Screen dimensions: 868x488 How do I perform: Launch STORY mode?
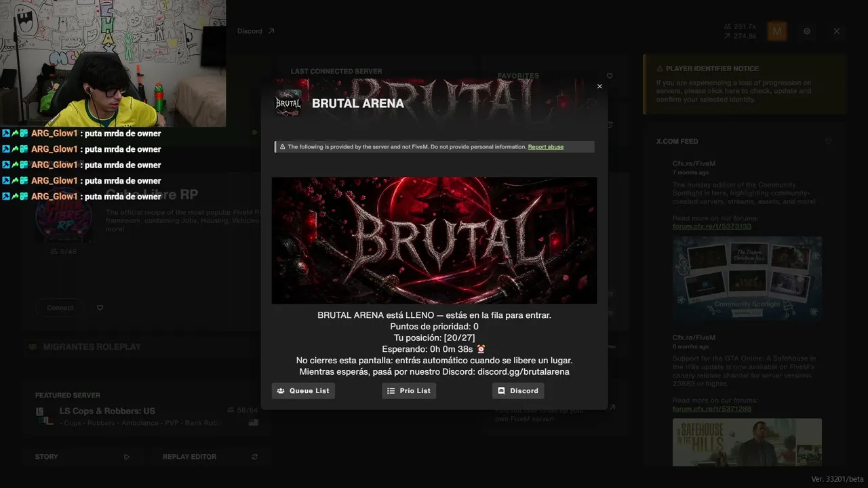click(x=82, y=457)
